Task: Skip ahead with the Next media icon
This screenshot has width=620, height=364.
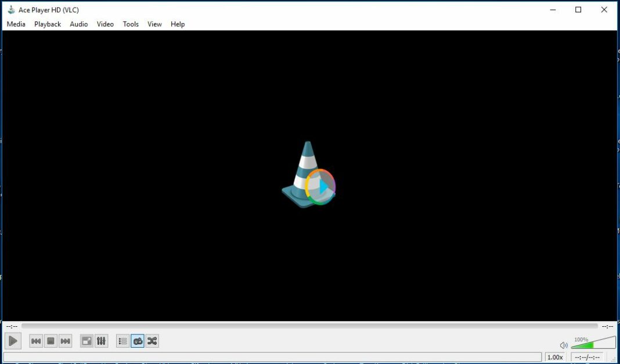Action: click(x=64, y=341)
